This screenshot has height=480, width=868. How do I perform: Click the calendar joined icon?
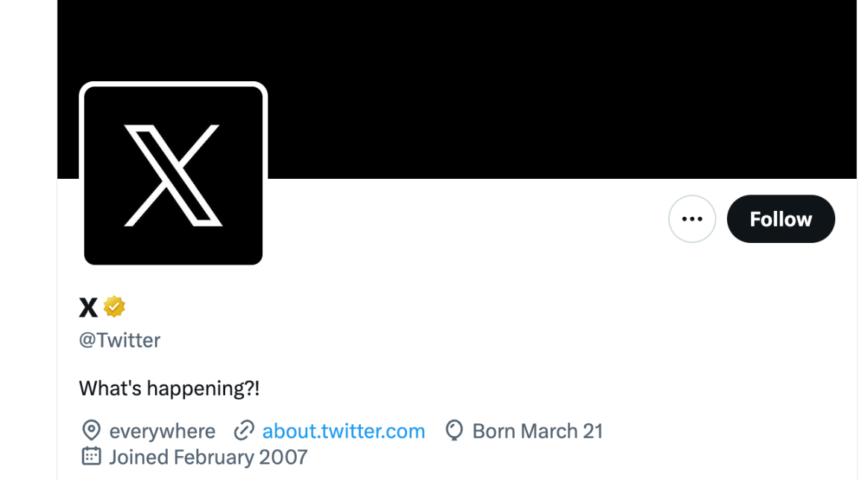tap(91, 456)
